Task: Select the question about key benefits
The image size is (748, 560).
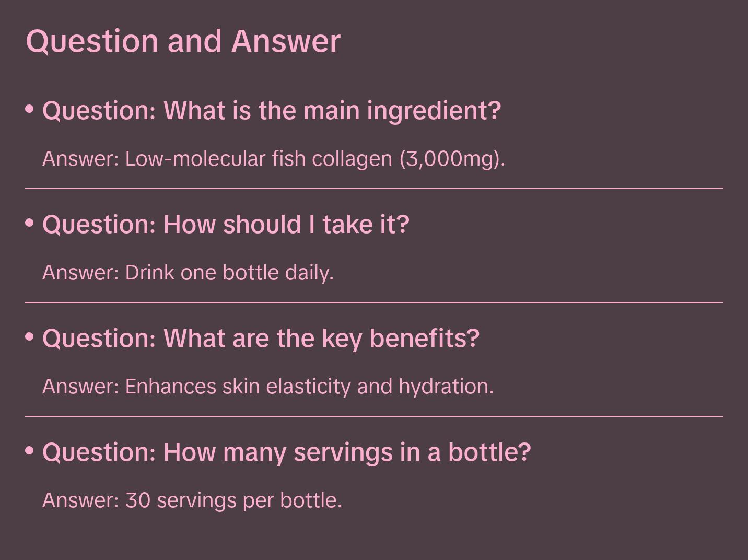Action: point(261,338)
